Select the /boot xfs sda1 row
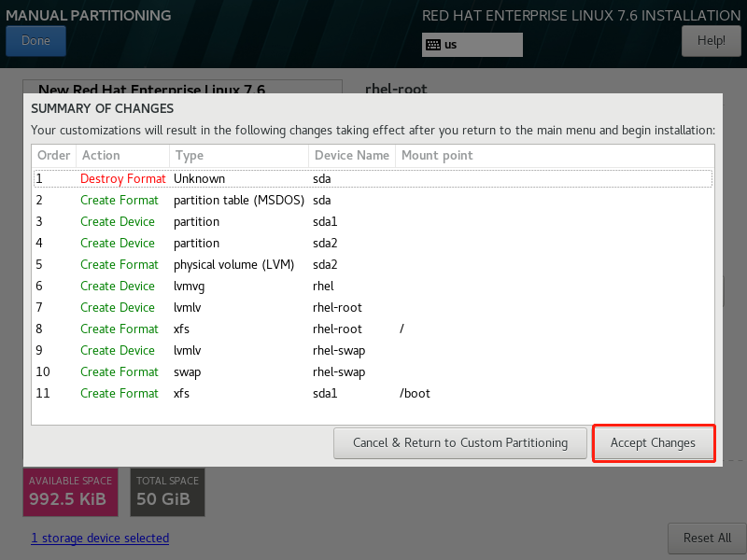Viewport: 747px width, 560px height. pos(373,393)
